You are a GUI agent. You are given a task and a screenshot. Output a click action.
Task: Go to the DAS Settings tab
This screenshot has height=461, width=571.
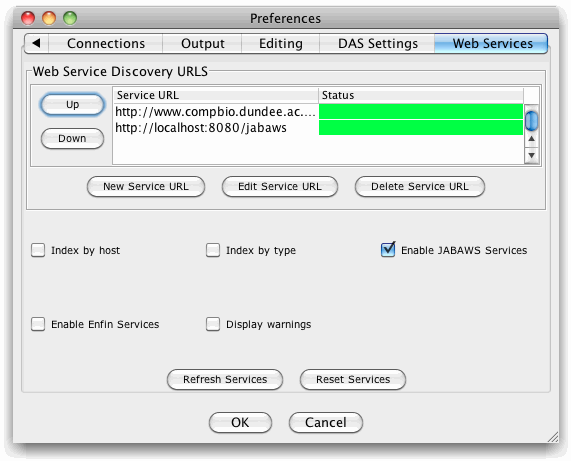coord(377,43)
